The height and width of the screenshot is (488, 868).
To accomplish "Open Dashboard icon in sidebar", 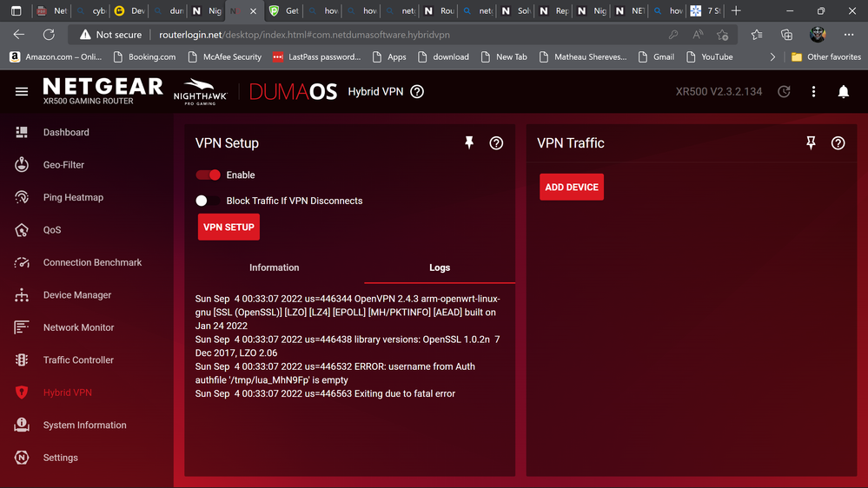I will tap(22, 132).
